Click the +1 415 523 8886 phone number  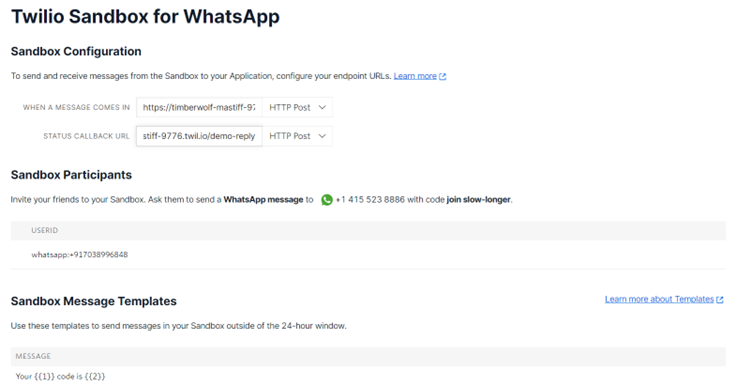coord(370,199)
